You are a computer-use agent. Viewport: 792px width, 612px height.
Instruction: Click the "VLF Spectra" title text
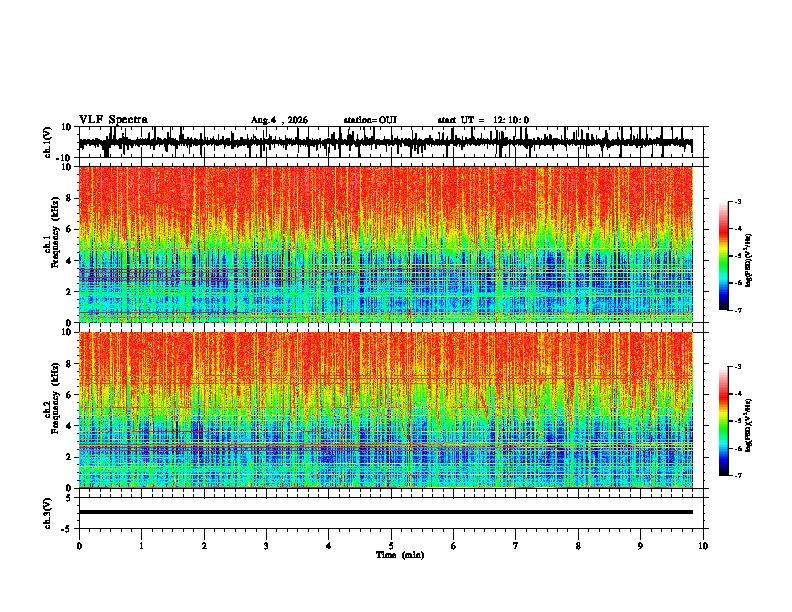[113, 120]
